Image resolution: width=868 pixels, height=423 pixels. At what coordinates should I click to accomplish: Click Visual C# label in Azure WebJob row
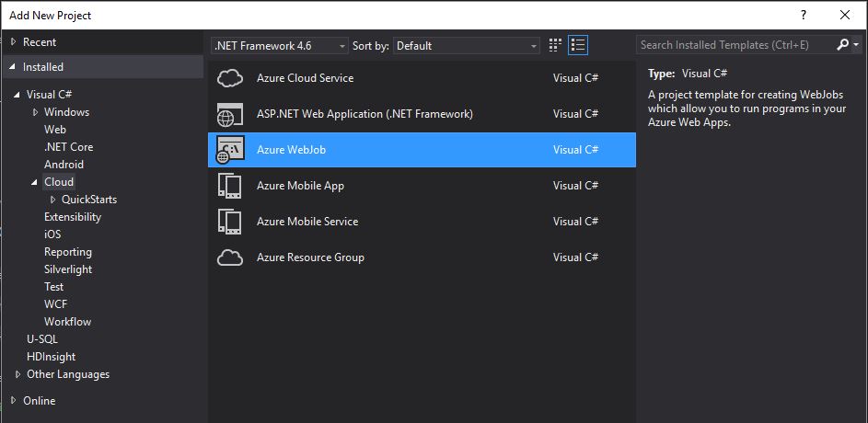point(575,150)
